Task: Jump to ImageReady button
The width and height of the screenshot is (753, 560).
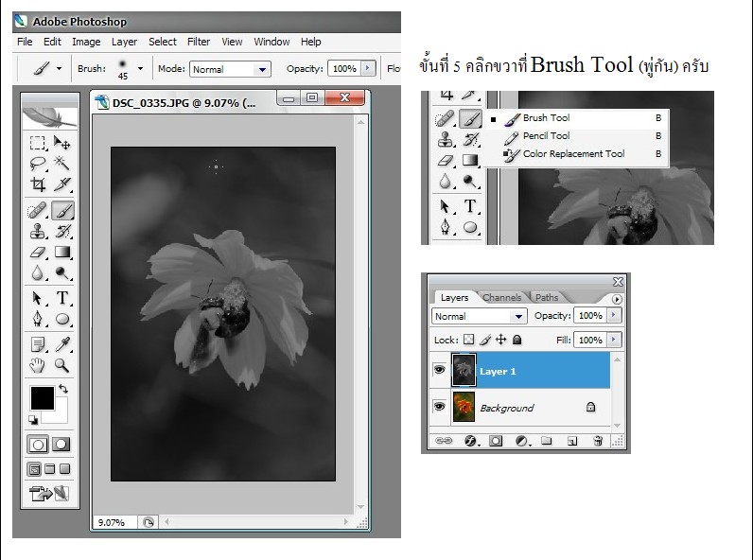Action: 49,493
